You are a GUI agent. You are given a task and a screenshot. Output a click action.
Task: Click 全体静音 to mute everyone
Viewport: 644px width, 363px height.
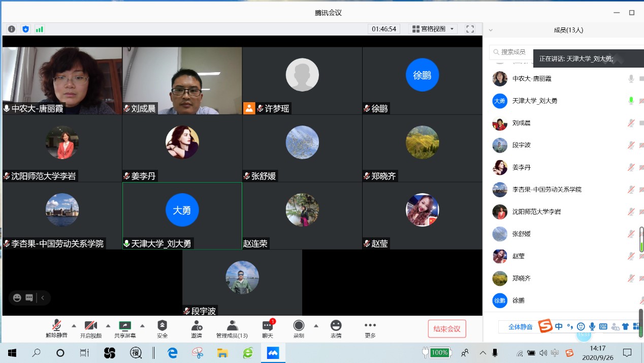pos(520,327)
